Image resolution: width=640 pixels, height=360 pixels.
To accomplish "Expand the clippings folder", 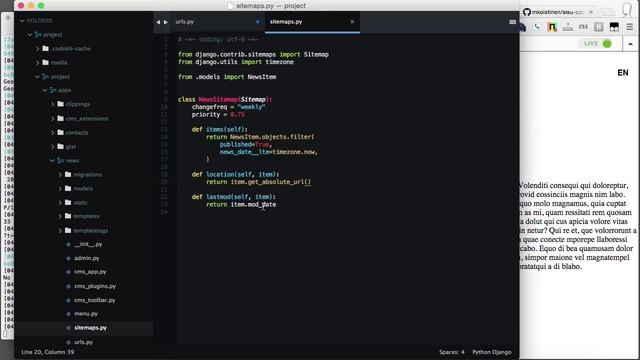I will click(x=53, y=104).
